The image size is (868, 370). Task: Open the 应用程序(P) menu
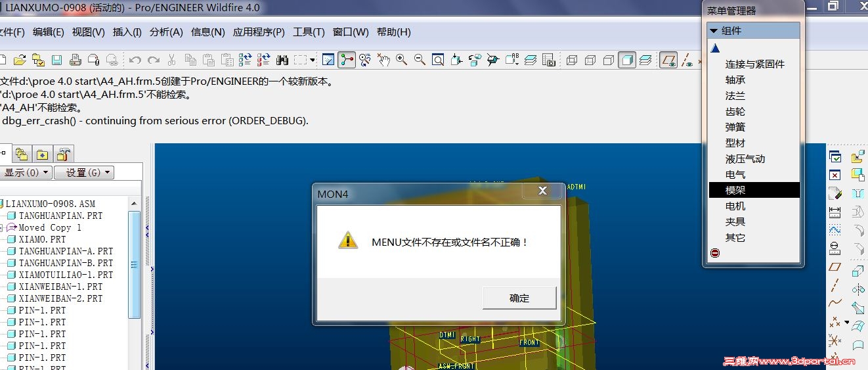259,32
